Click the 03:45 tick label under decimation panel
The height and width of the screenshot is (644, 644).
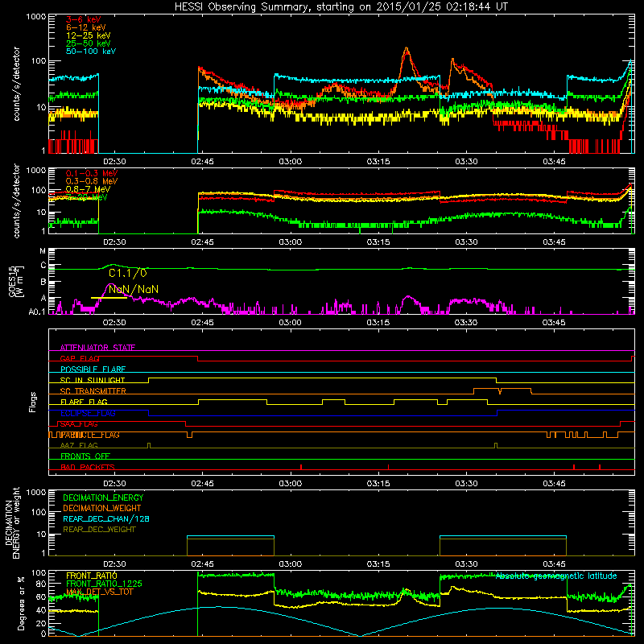click(554, 564)
